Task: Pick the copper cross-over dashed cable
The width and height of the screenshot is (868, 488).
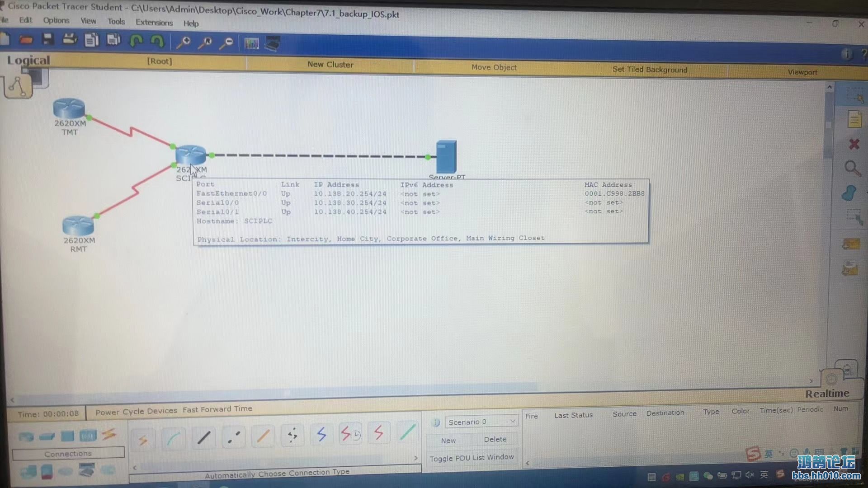Action: pos(233,436)
